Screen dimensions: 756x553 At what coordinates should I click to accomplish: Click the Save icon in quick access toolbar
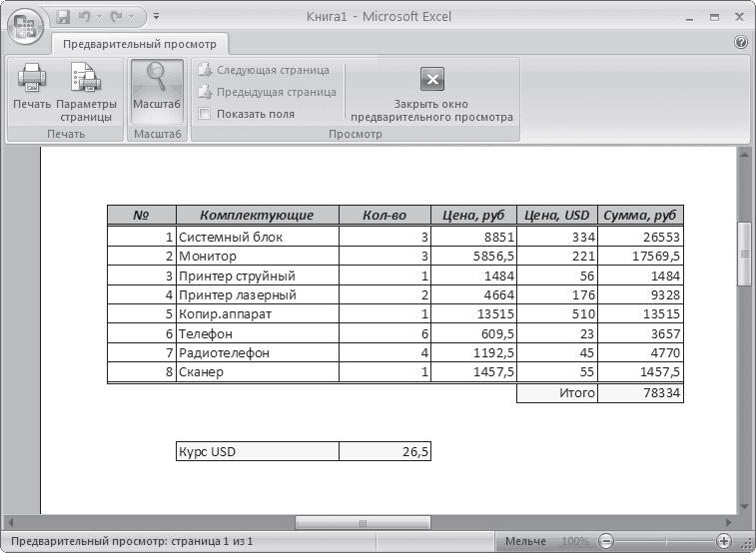coord(63,17)
